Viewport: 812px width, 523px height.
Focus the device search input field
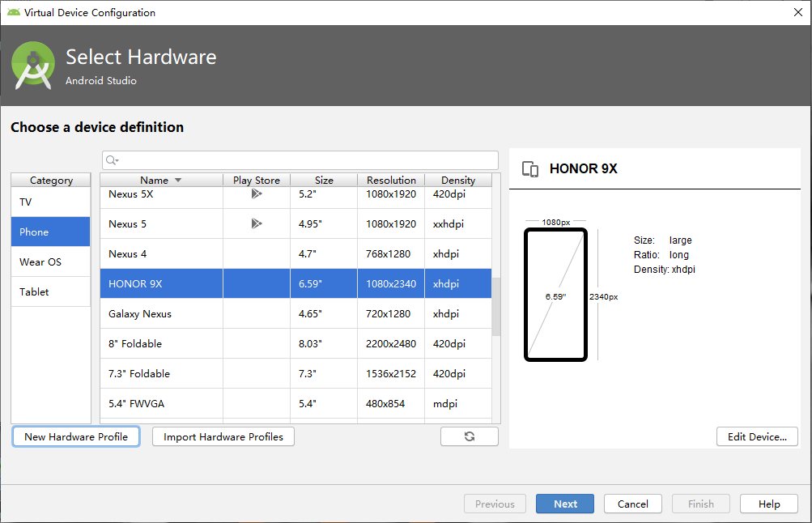[x=300, y=160]
